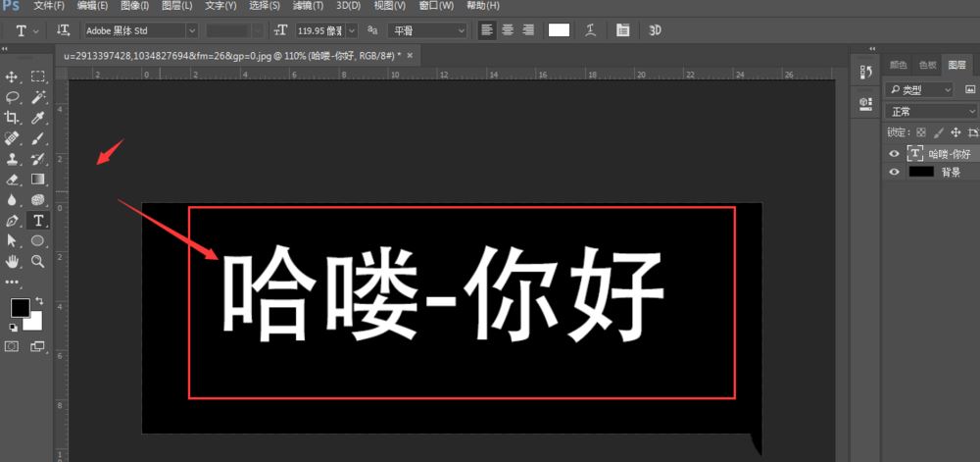Open the 图层(L) menu
Viewport: 980px width, 462px height.
(x=176, y=6)
